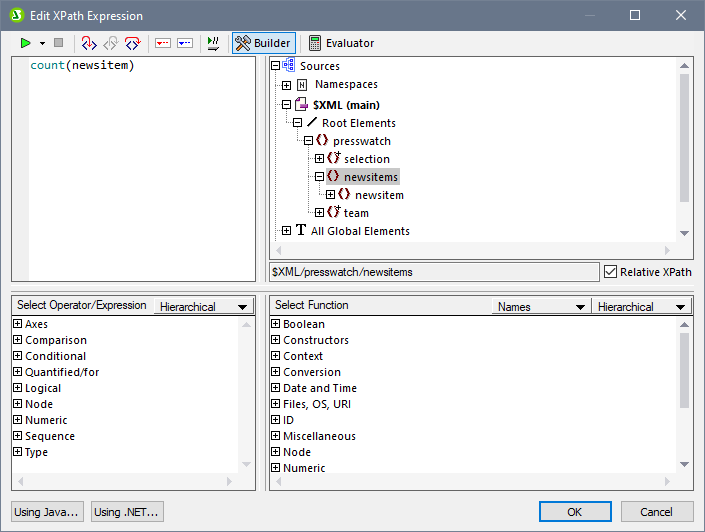Click the gray Stop evaluation square icon
The image size is (705, 532).
click(58, 43)
